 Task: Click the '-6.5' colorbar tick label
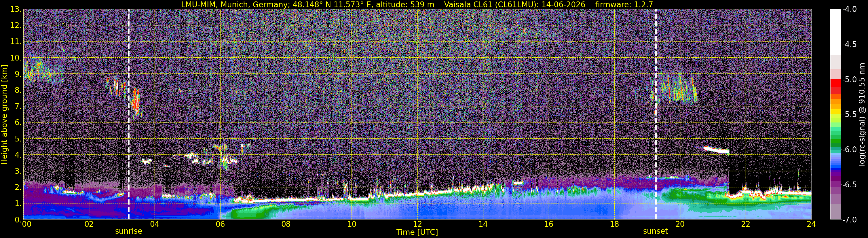(849, 184)
